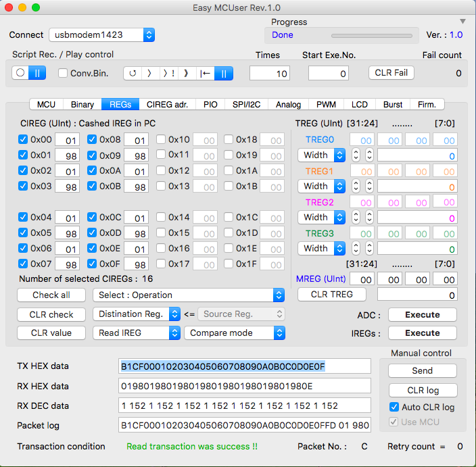Open the Select : Operation dropdown
This screenshot has width=476, height=467.
point(189,295)
